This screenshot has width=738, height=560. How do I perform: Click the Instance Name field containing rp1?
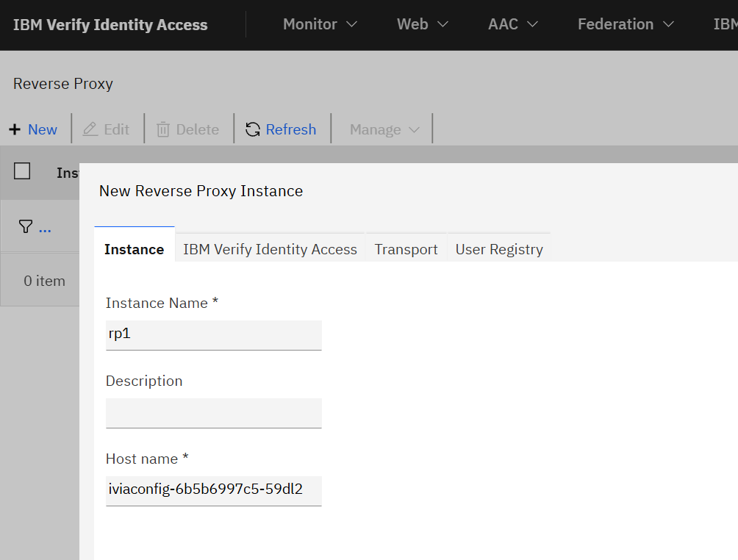click(214, 335)
